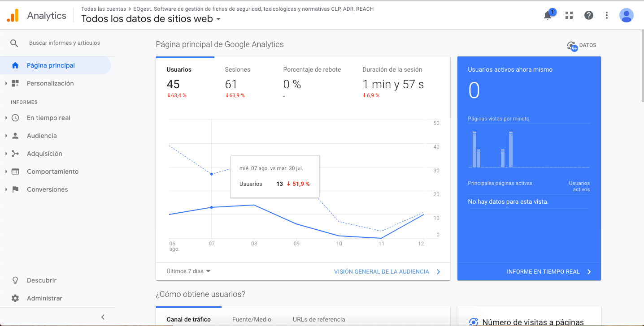Select En tiempo real in the sidebar
Screen dimensions: 644x326
49,117
